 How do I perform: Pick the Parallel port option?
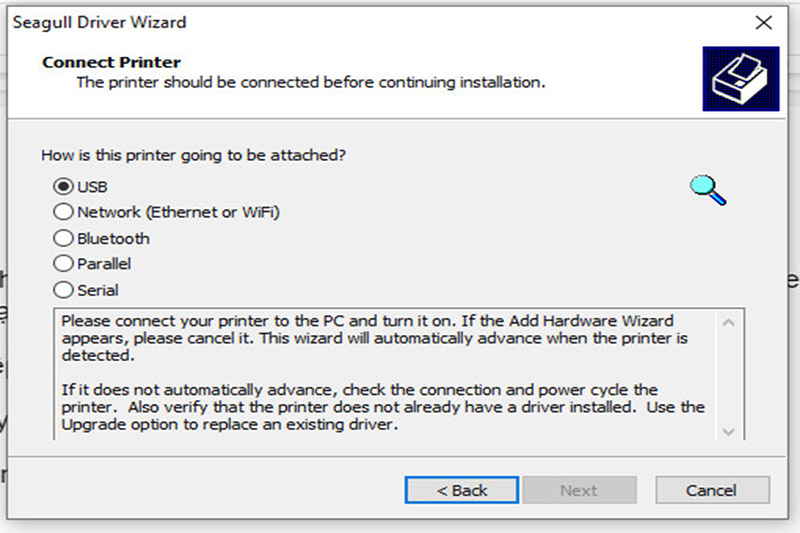coord(92,264)
